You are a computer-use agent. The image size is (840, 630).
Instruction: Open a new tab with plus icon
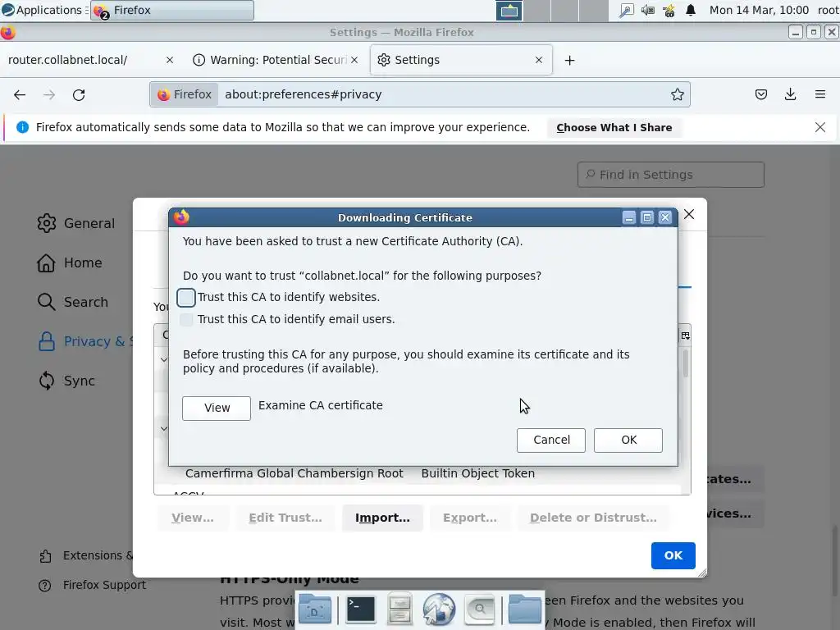(569, 61)
